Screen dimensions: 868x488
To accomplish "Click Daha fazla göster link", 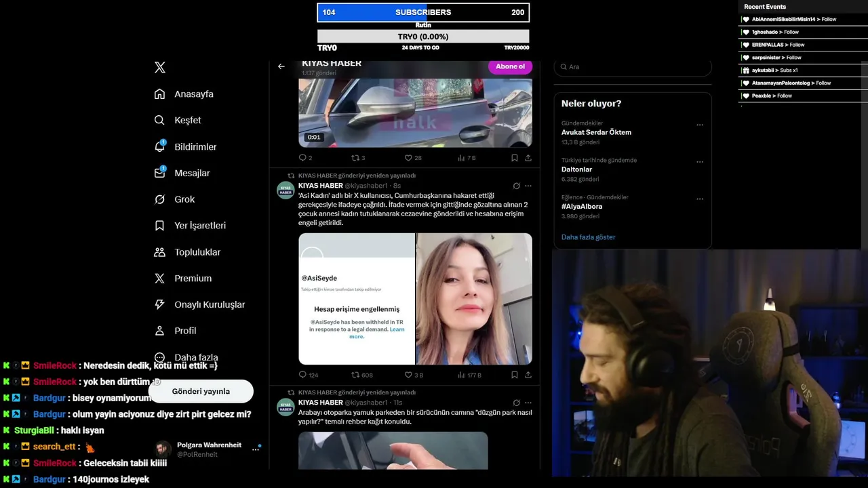I will click(x=588, y=237).
